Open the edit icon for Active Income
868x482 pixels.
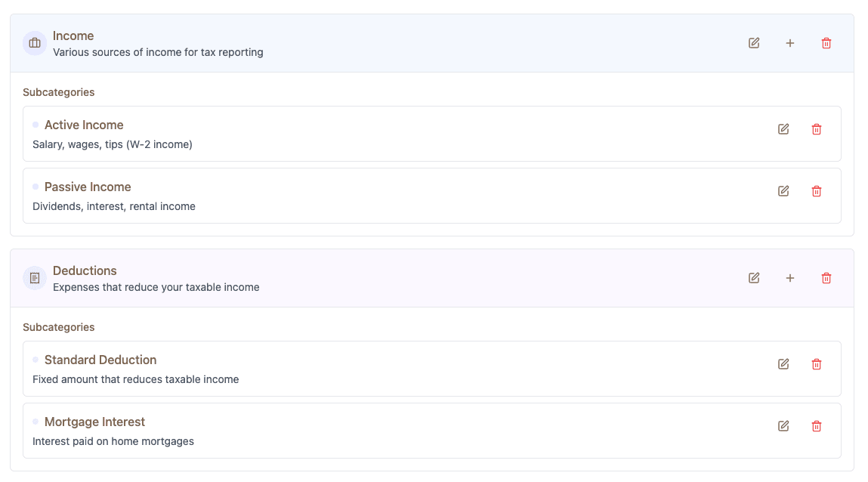click(783, 129)
